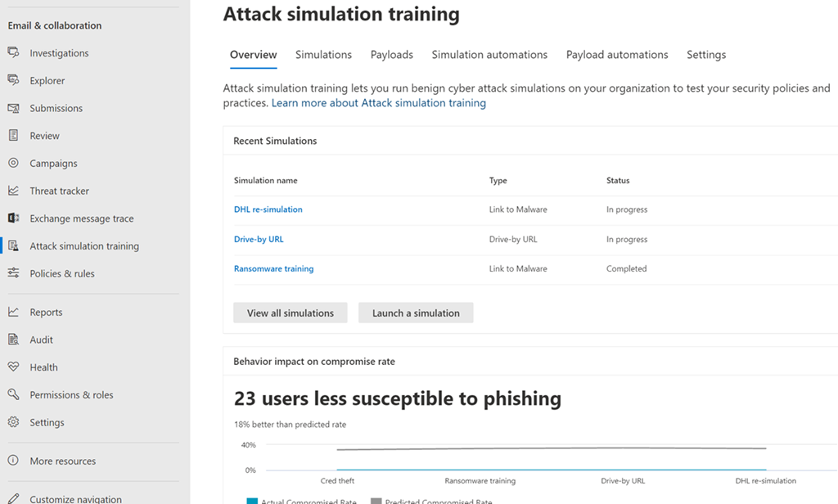
Task: Follow Learn more about Attack simulation training
Action: tap(378, 103)
